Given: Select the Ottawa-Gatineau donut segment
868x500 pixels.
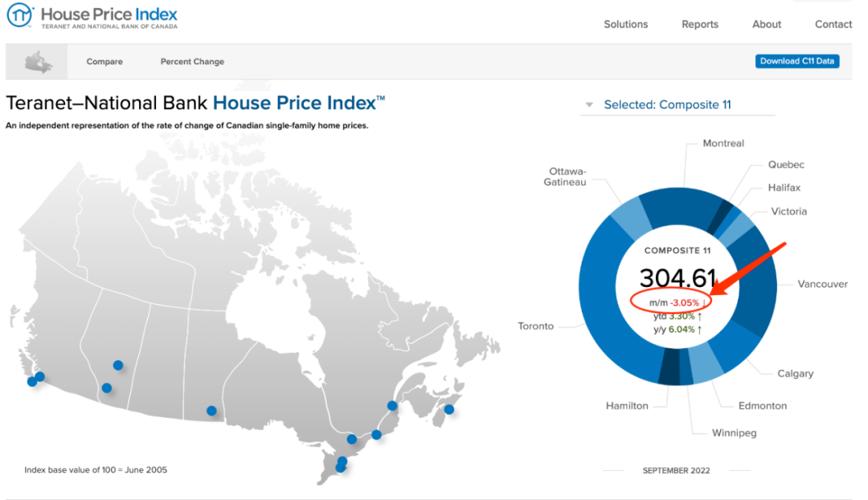Looking at the screenshot, I should pos(631,217).
